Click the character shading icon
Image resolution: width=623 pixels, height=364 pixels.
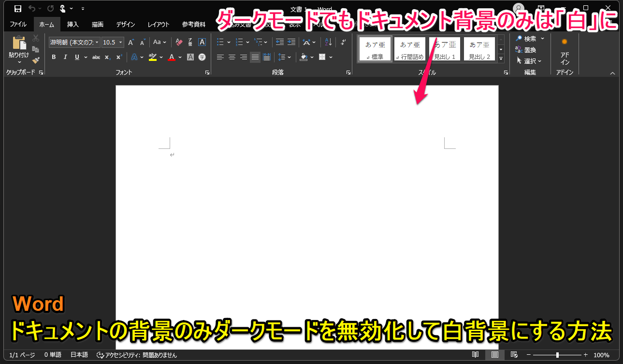(190, 57)
